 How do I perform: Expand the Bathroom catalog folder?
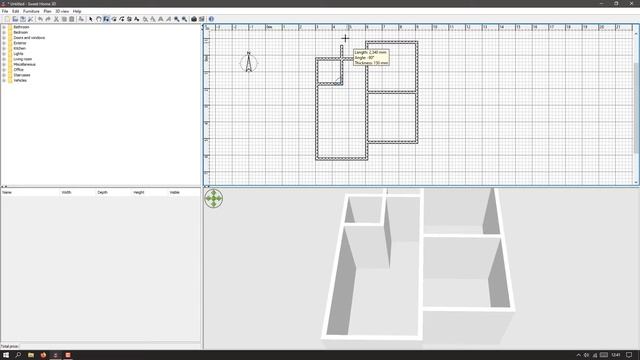[4, 27]
